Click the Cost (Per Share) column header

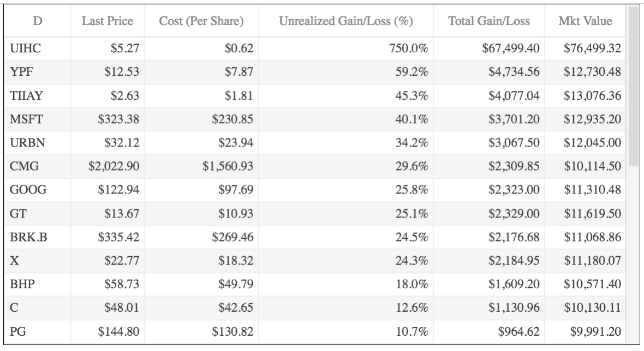[x=201, y=21]
